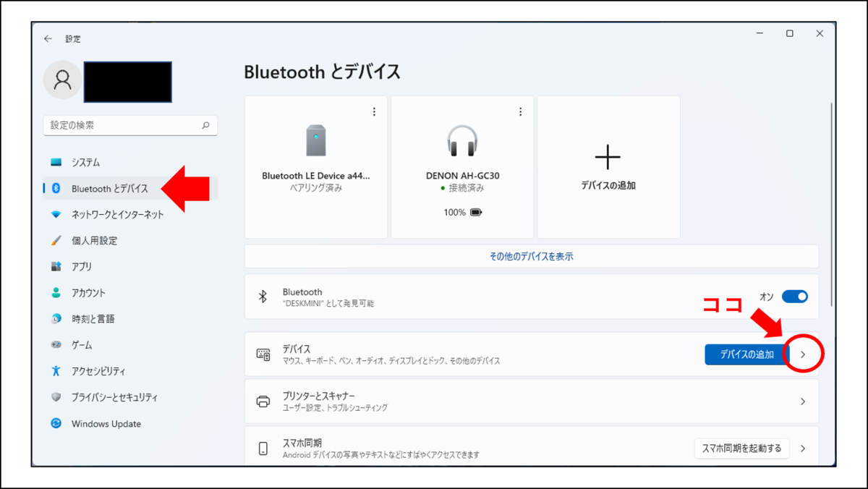Click the 接続済み status text
The height and width of the screenshot is (489, 868).
click(x=467, y=188)
